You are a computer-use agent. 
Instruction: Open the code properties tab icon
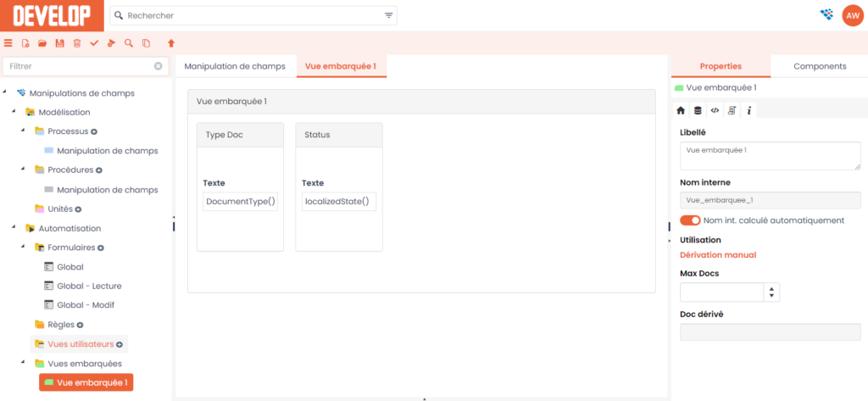coord(715,110)
